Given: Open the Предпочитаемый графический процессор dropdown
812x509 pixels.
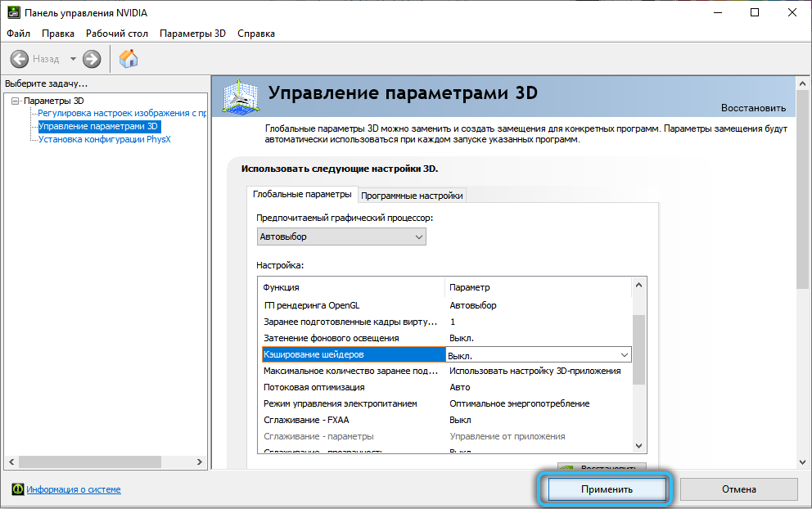Looking at the screenshot, I should click(x=341, y=237).
